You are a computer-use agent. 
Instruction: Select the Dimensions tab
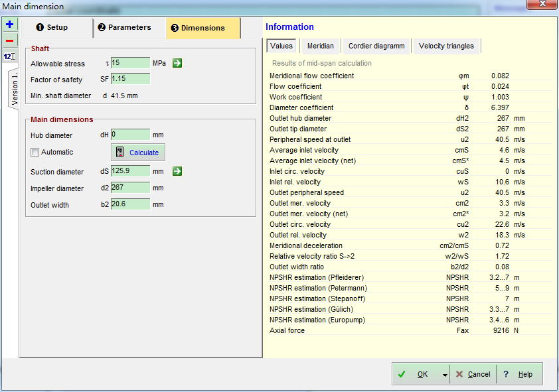click(x=203, y=28)
